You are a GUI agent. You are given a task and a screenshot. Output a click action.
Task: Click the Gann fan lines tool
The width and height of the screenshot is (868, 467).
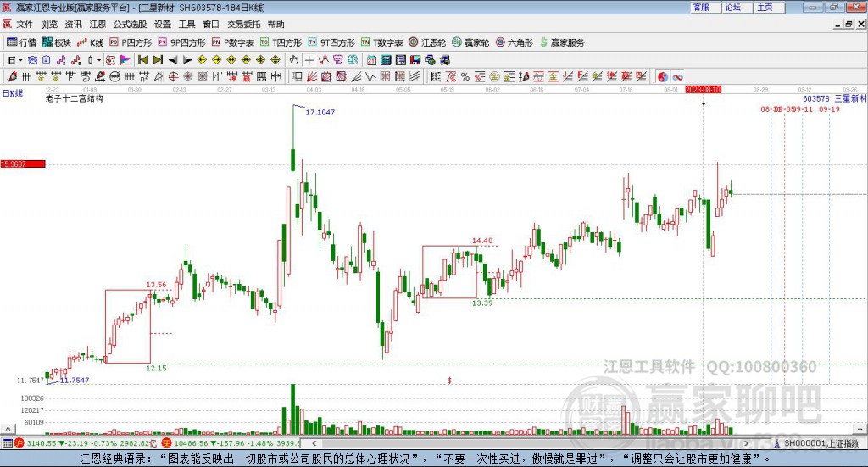click(312, 77)
